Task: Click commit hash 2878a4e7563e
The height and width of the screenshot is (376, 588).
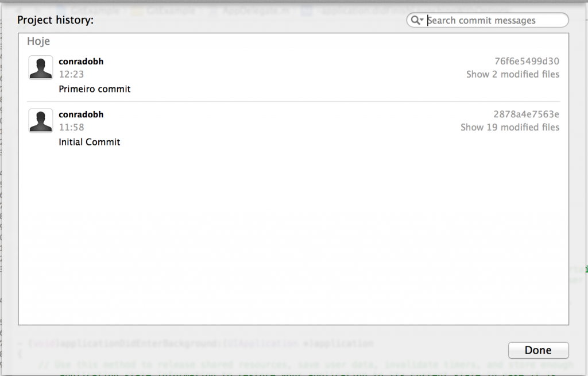Action: click(526, 114)
